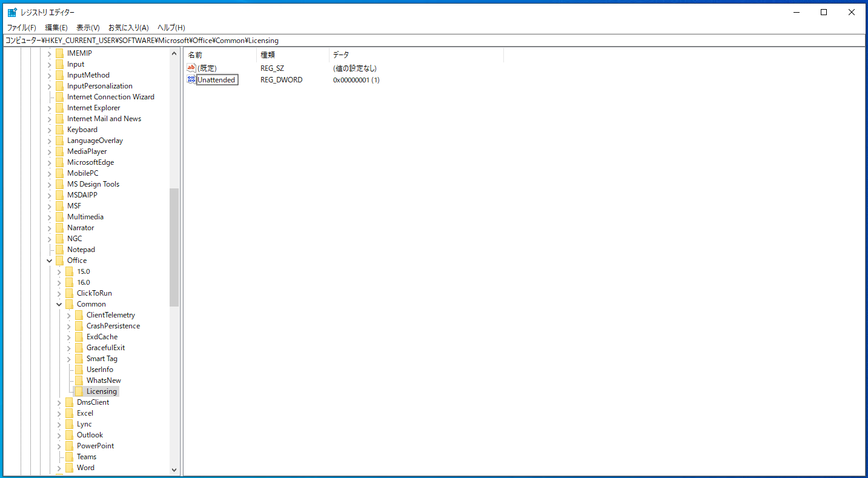The image size is (868, 478).
Task: Click the Registry Editor app icon in title bar
Action: pyautogui.click(x=12, y=12)
